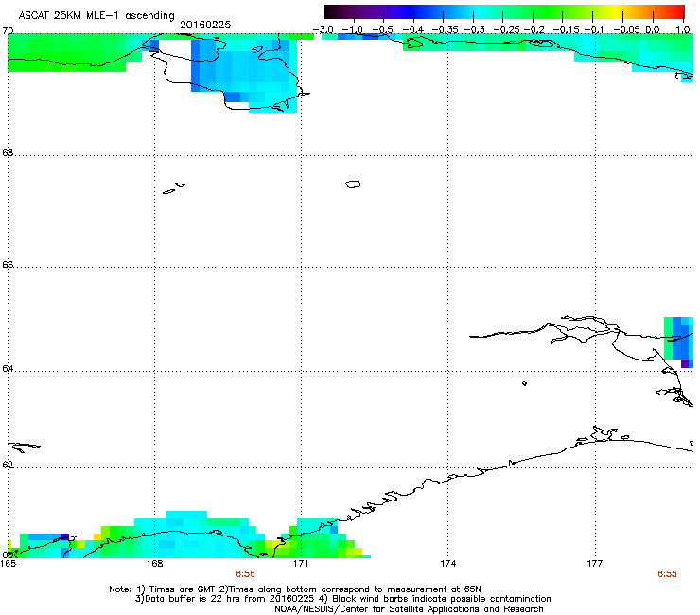Click the title 'ASCAT 25KM MLE-1 ascending'
Image resolution: width=700 pixels, height=615 pixels.
[96, 15]
